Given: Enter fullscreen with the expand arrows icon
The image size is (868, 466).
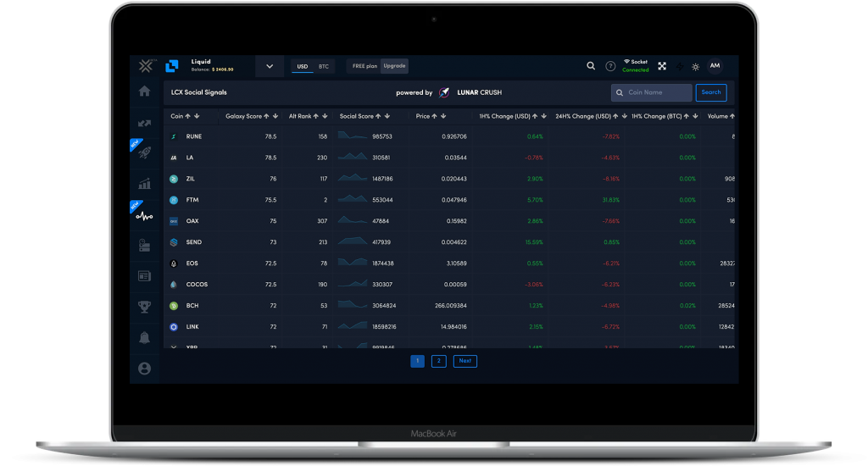Looking at the screenshot, I should 662,66.
